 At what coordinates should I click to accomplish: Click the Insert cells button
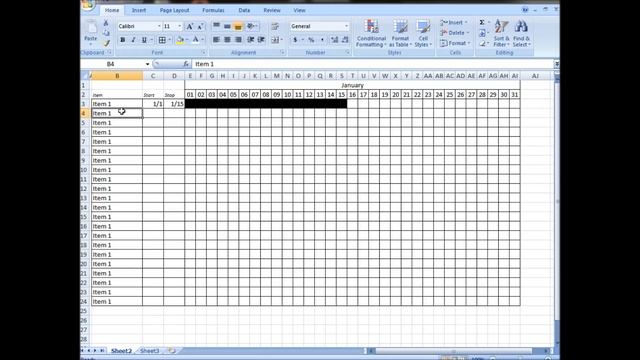454,22
